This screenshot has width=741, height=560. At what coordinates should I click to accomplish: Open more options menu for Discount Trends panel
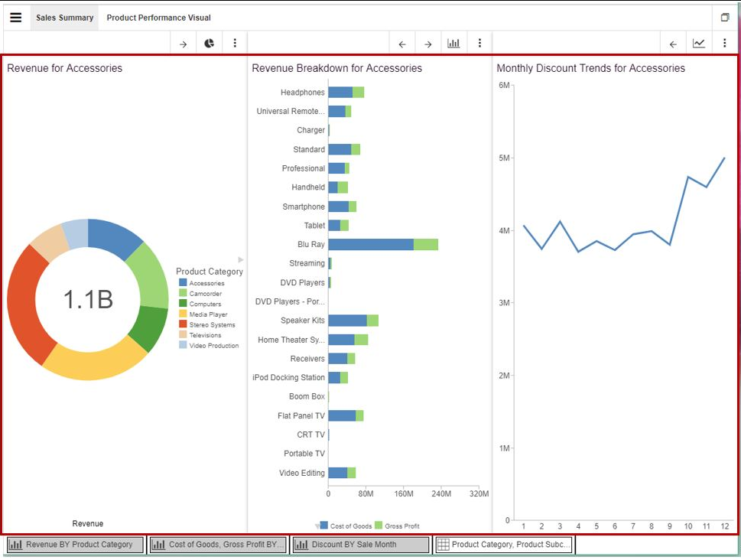click(x=724, y=44)
